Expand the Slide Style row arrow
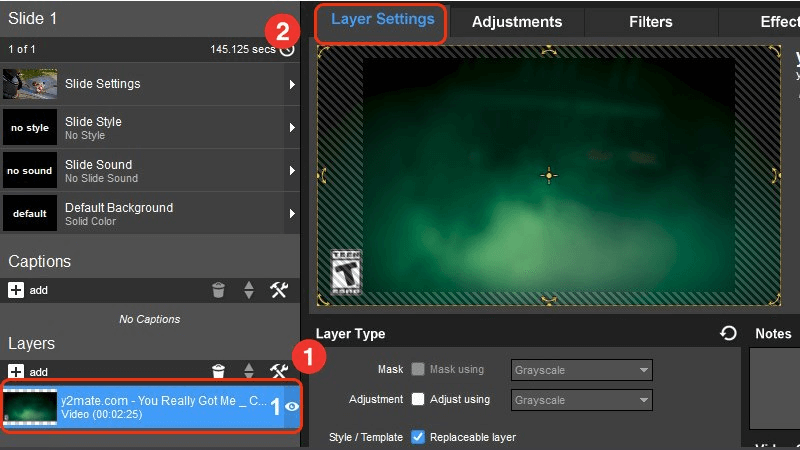Viewport: 800px width, 450px height. (x=292, y=128)
